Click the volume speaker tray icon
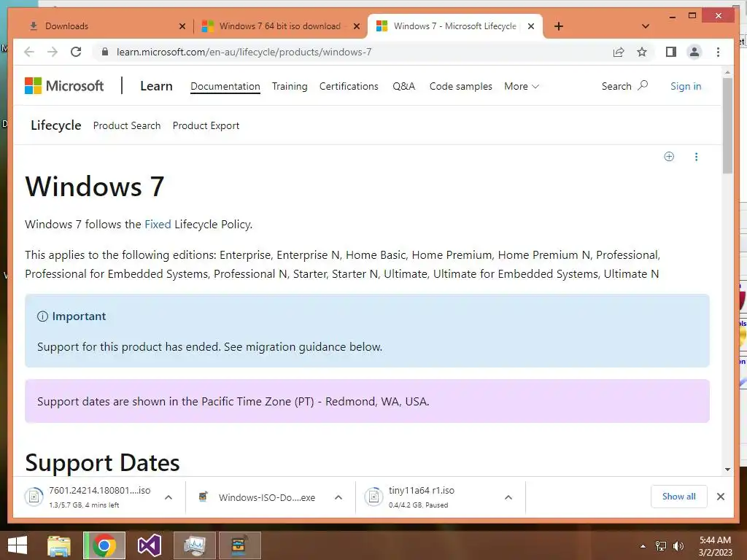 tap(678, 545)
